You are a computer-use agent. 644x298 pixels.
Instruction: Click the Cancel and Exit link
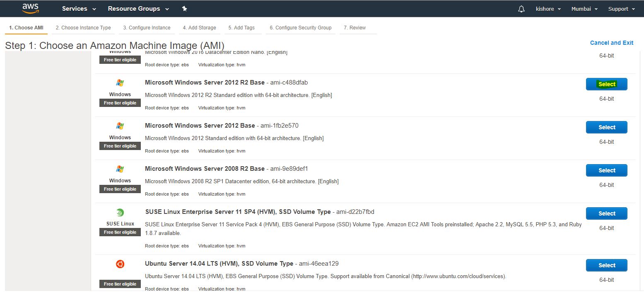coord(611,43)
